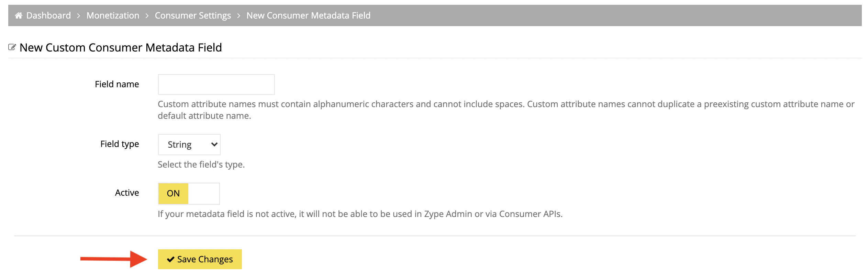Viewport: 868px width, 274px height.
Task: Click the home icon in breadcrumb
Action: pos(19,15)
